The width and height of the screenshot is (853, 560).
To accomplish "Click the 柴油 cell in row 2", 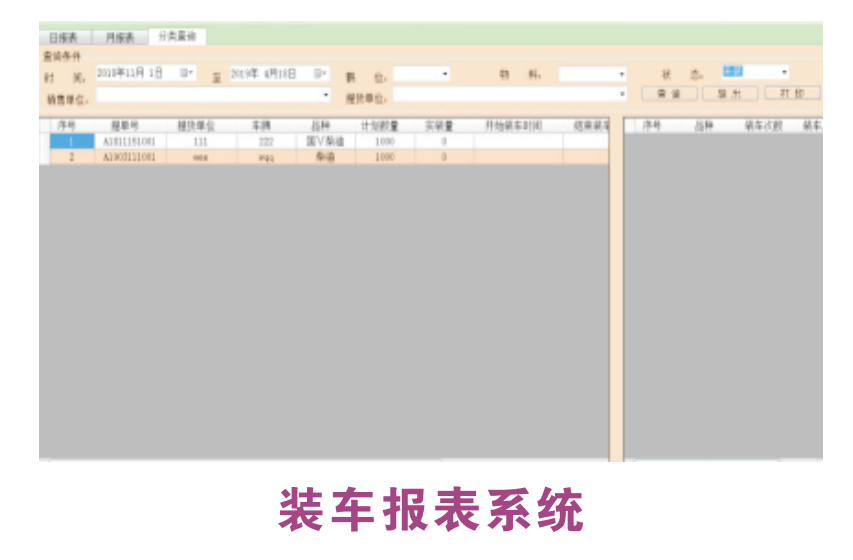I will (x=325, y=157).
